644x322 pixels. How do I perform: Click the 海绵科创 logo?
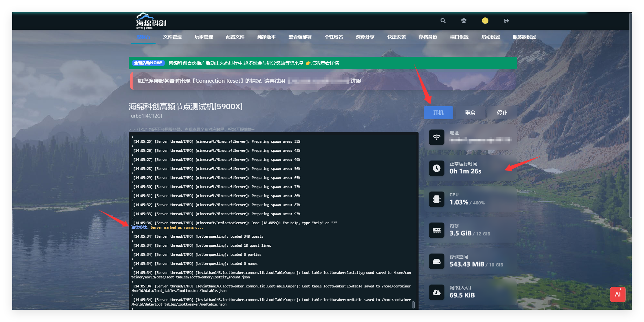click(x=150, y=21)
